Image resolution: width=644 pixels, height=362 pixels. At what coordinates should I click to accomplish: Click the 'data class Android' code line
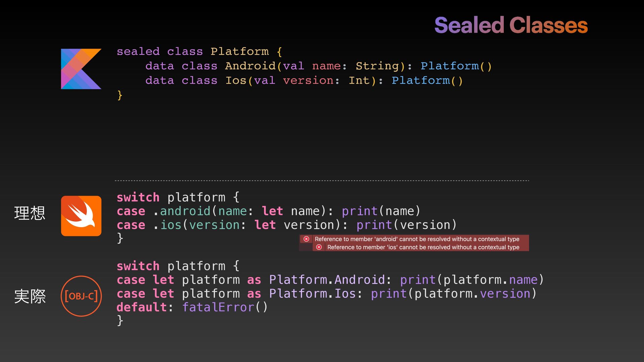[x=319, y=66]
